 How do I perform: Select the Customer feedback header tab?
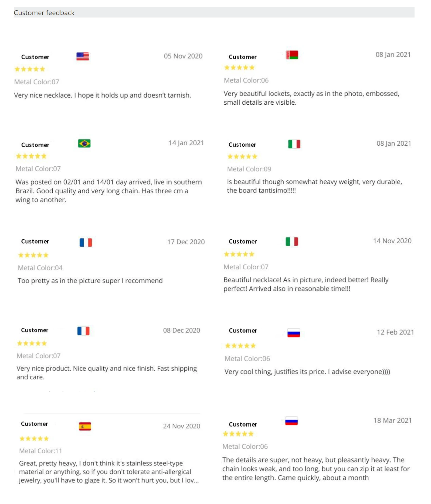click(44, 13)
